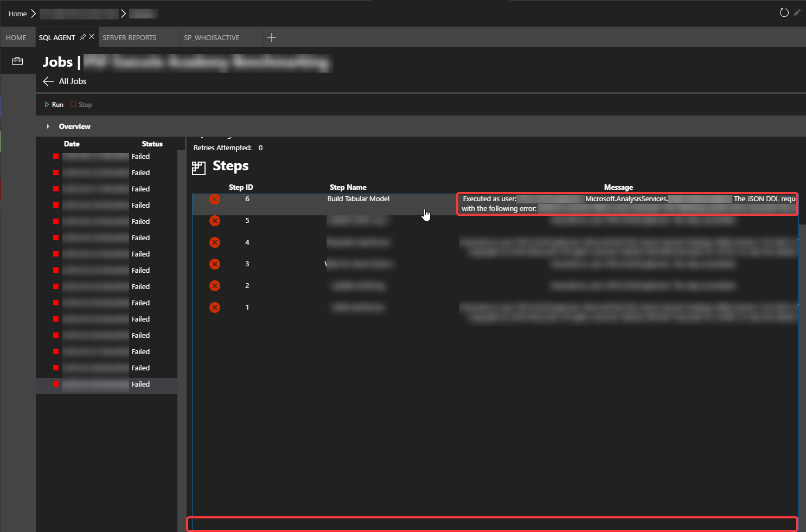The image size is (806, 532).
Task: Expand the Overview section
Action: [48, 126]
